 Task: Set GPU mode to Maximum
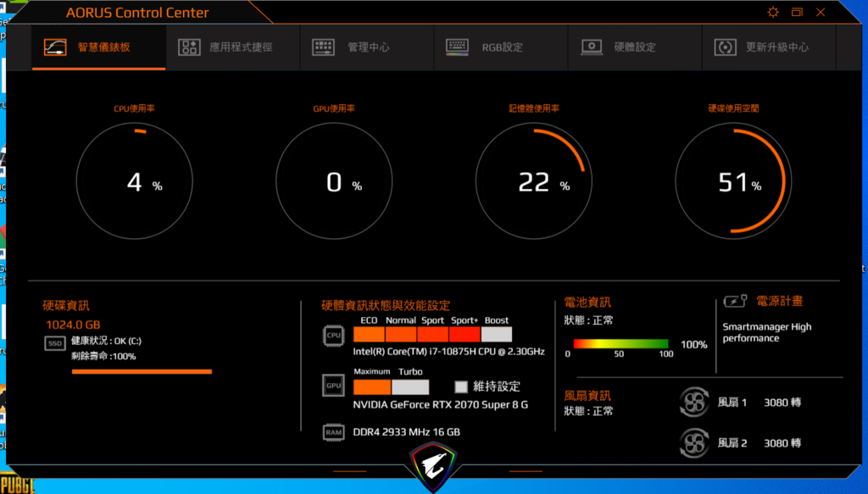pos(372,386)
